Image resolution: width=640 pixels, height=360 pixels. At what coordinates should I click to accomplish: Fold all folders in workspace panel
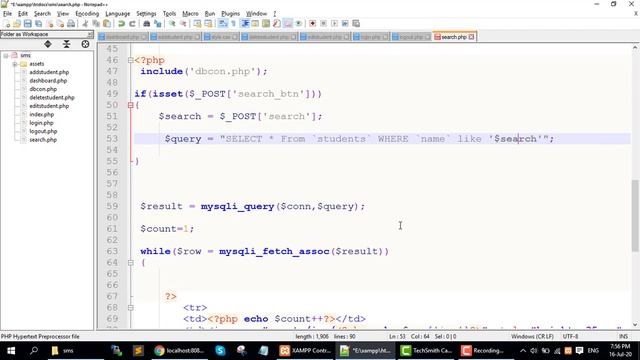point(67,44)
